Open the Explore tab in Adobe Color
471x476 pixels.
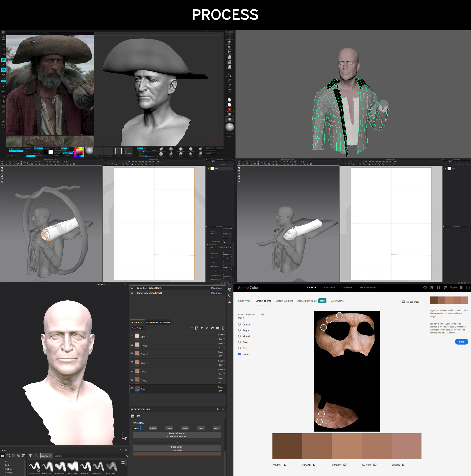(x=329, y=288)
